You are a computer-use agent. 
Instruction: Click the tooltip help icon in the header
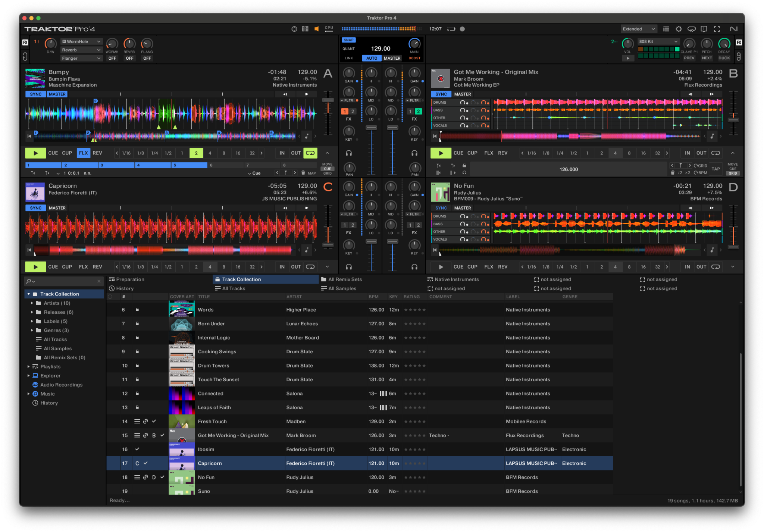[x=704, y=29]
